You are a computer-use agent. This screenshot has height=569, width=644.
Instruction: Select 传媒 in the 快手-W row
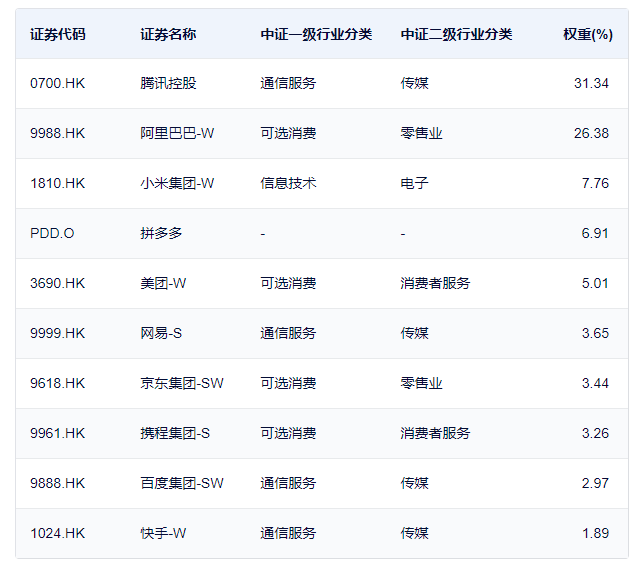pyautogui.click(x=414, y=533)
